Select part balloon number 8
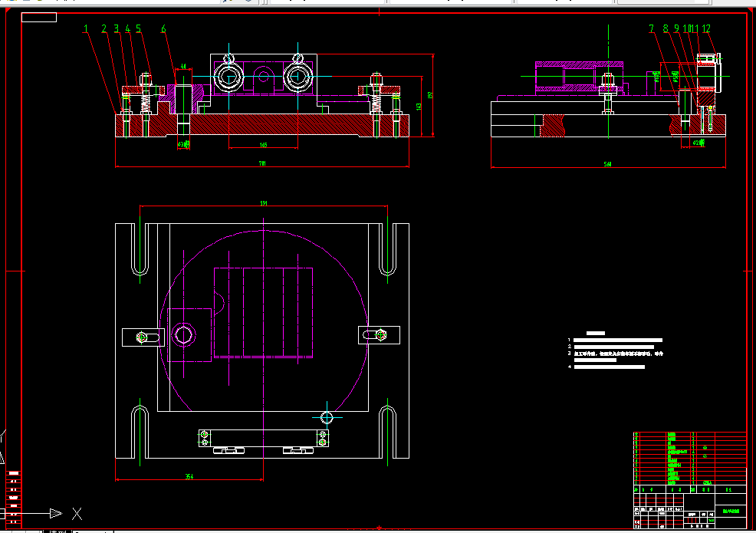 (666, 29)
